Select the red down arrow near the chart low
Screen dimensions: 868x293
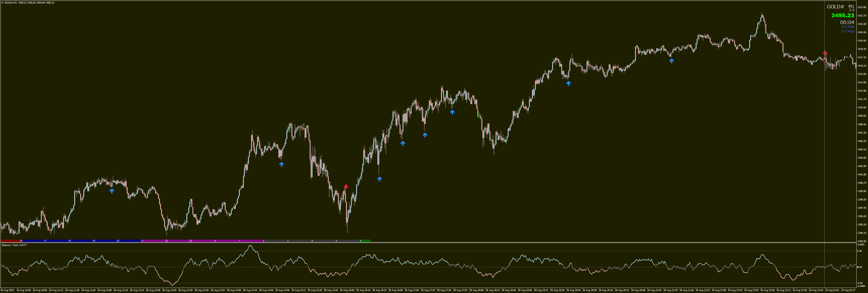click(346, 187)
